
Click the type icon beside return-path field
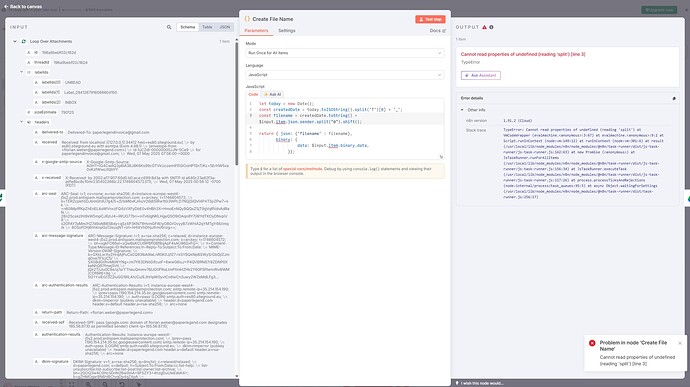[37, 312]
